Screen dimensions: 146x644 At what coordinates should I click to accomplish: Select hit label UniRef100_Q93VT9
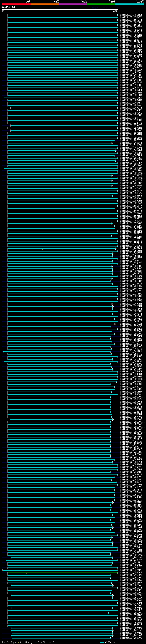[131, 40]
